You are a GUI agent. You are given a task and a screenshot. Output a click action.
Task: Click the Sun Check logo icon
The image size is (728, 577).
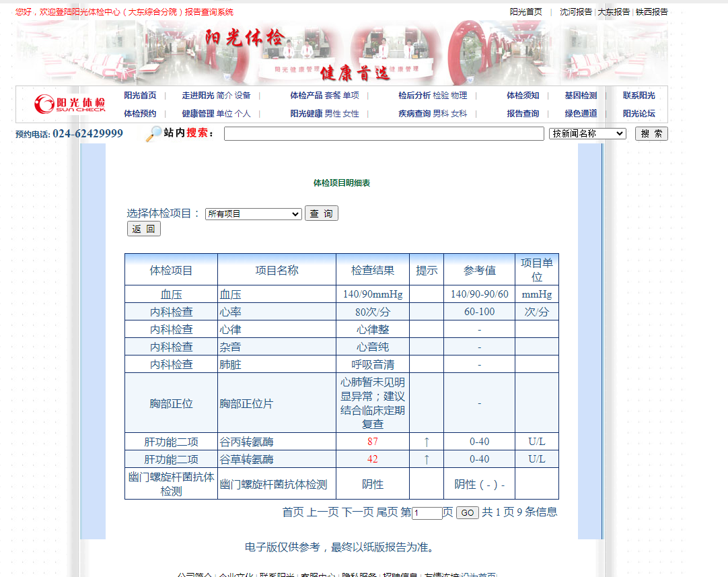pos(70,104)
